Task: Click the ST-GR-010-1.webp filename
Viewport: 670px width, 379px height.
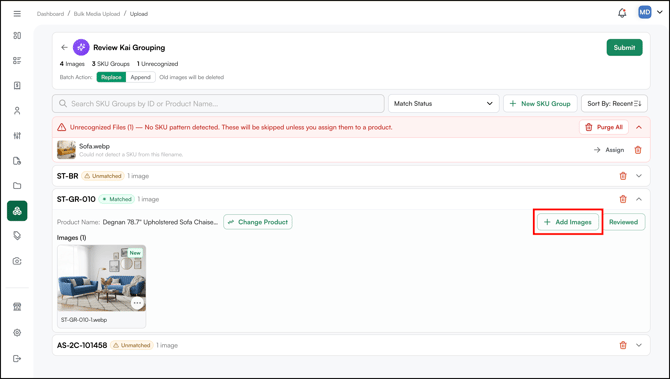Action: tap(84, 320)
